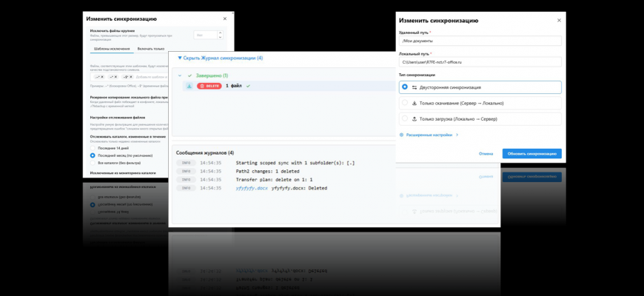This screenshot has width=644, height=296.
Task: Close the left Изменить синхронизацию dialog
Action: (225, 18)
